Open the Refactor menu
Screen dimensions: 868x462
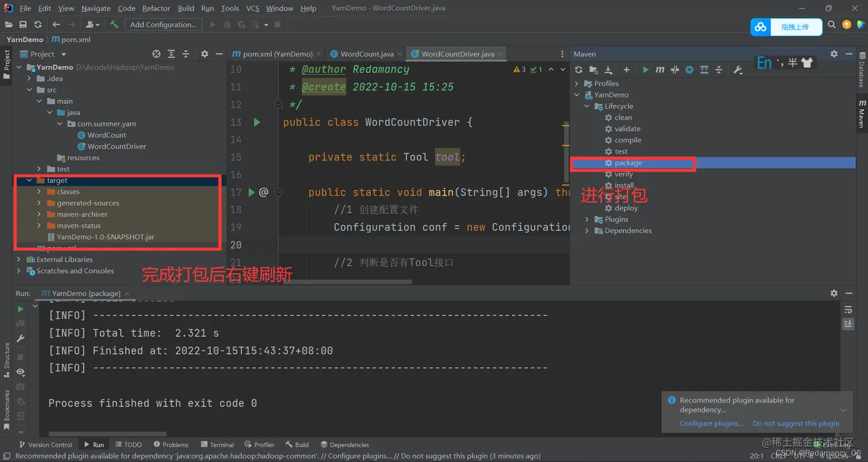(x=157, y=8)
